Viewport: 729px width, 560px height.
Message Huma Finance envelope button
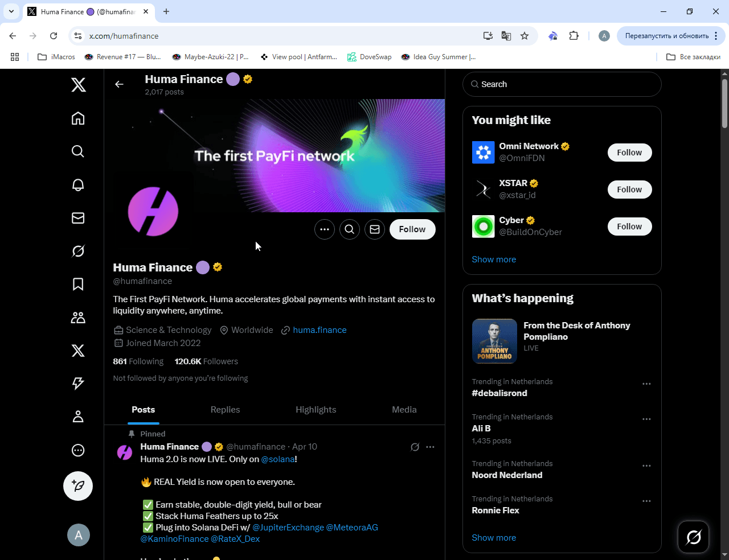pyautogui.click(x=375, y=229)
